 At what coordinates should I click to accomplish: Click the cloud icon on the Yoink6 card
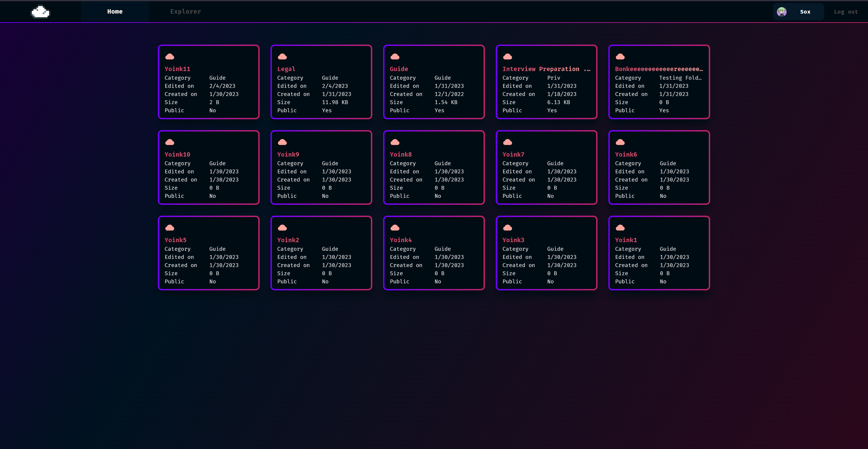coord(620,142)
